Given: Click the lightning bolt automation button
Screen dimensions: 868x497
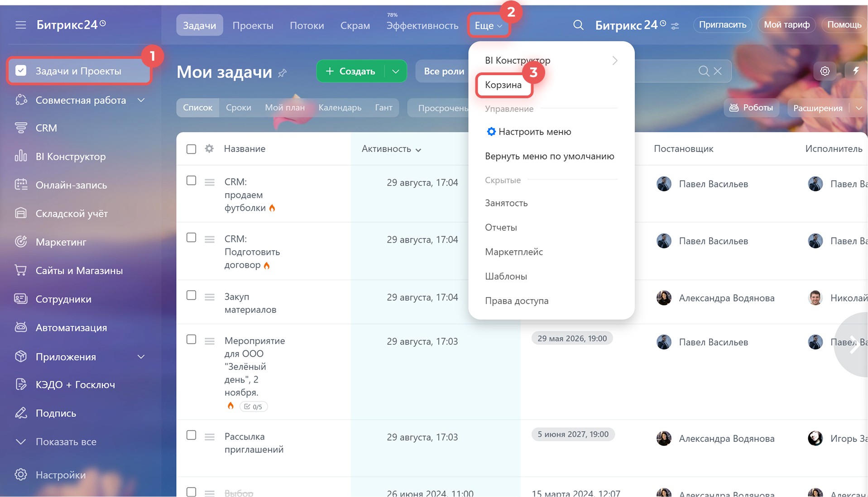Looking at the screenshot, I should click(856, 71).
